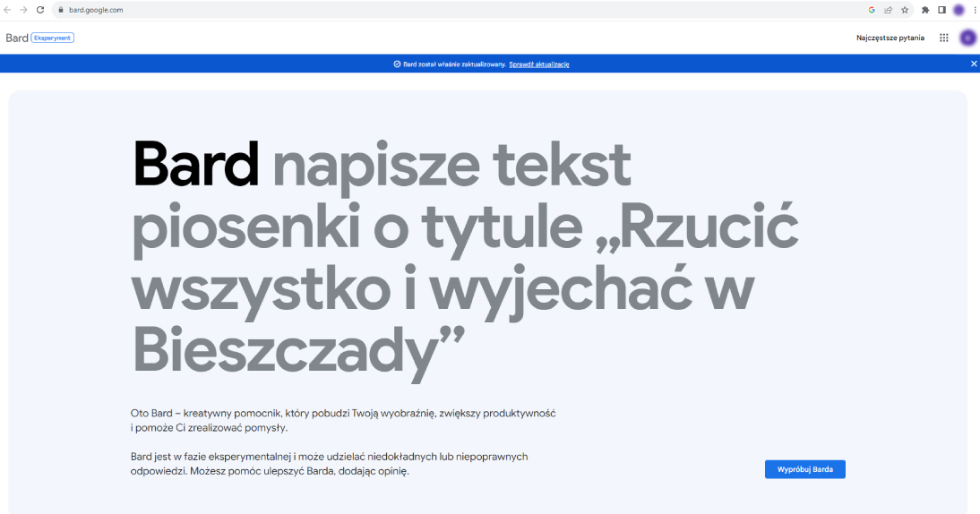Reload the page with the refresh icon

(x=40, y=10)
